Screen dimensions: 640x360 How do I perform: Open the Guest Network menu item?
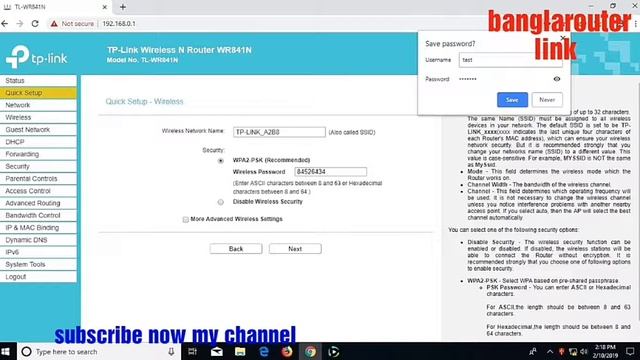38,129
